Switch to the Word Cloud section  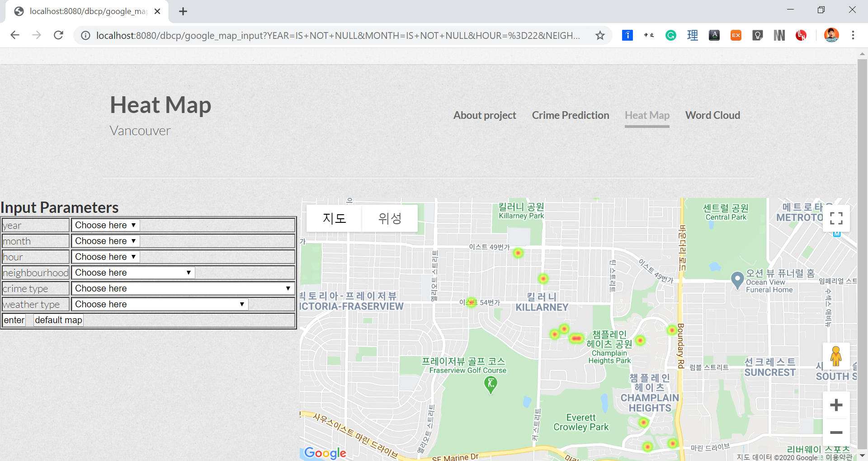click(712, 115)
